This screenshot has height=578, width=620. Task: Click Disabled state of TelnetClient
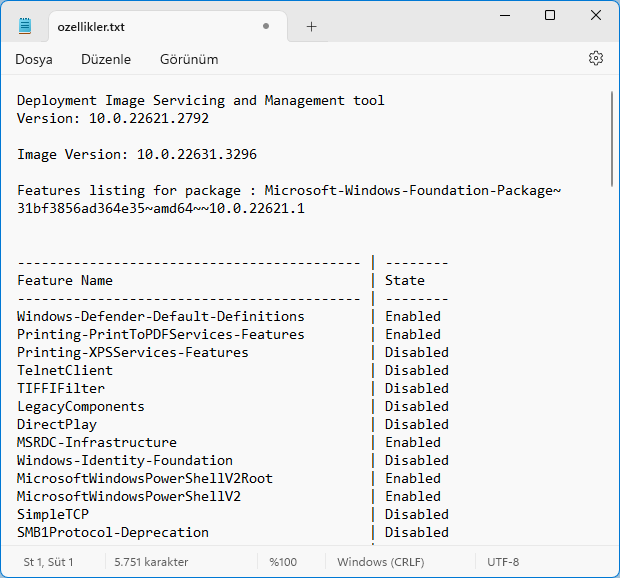(x=417, y=370)
